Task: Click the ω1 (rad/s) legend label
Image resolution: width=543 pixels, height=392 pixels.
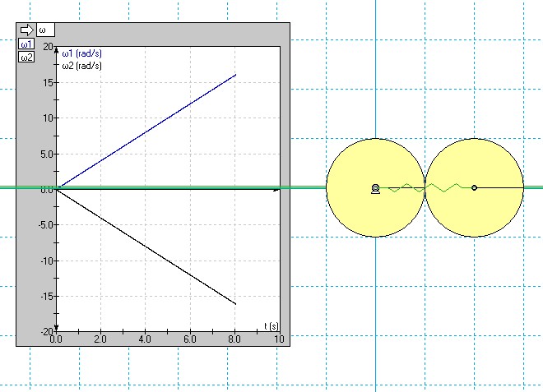Action: coord(86,53)
